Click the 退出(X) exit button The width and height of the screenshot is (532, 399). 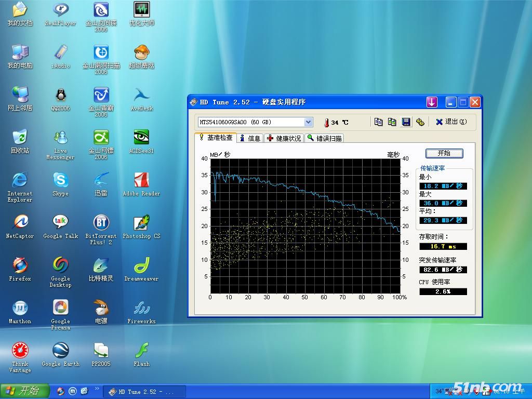tap(451, 122)
